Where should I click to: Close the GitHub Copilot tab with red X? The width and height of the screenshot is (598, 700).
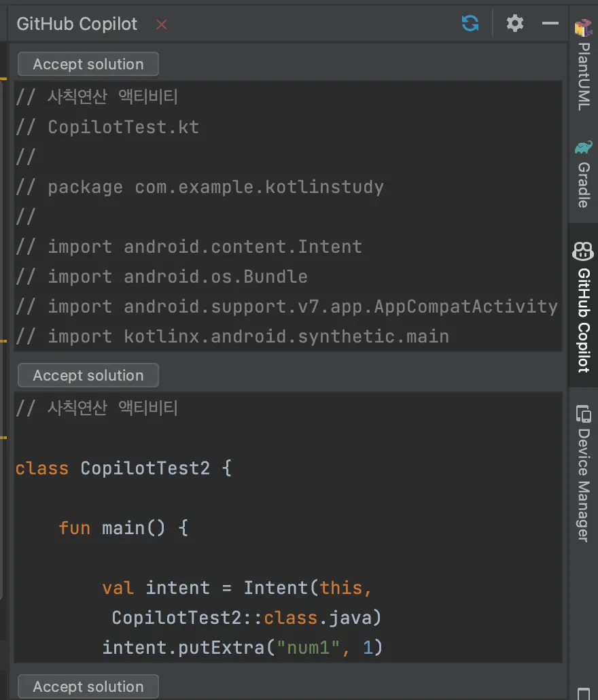(162, 24)
